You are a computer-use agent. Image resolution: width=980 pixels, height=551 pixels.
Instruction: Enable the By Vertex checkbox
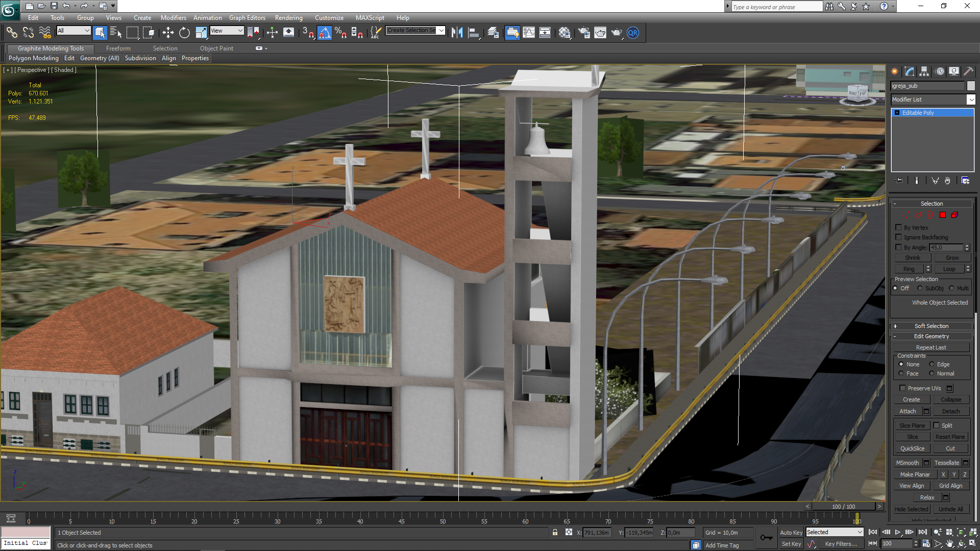[898, 228]
